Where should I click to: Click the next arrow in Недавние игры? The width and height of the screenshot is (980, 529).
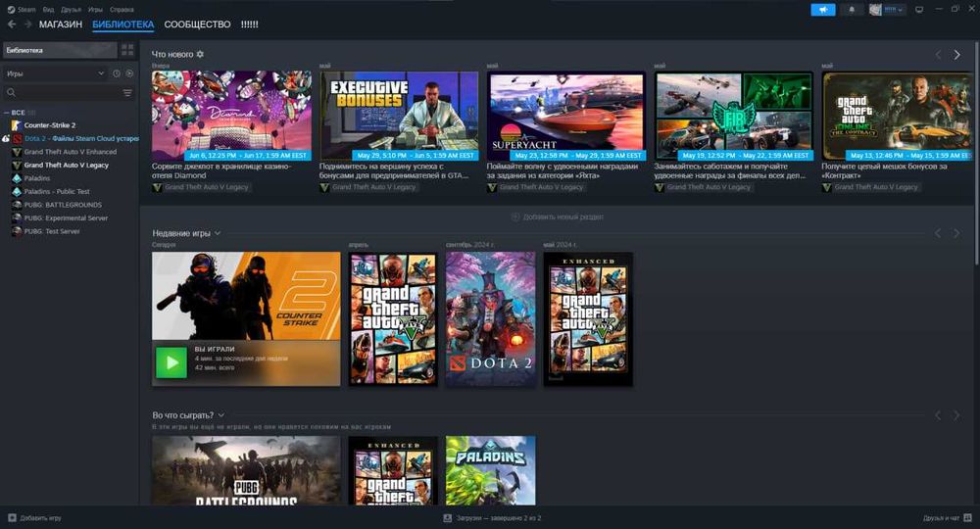tap(956, 233)
